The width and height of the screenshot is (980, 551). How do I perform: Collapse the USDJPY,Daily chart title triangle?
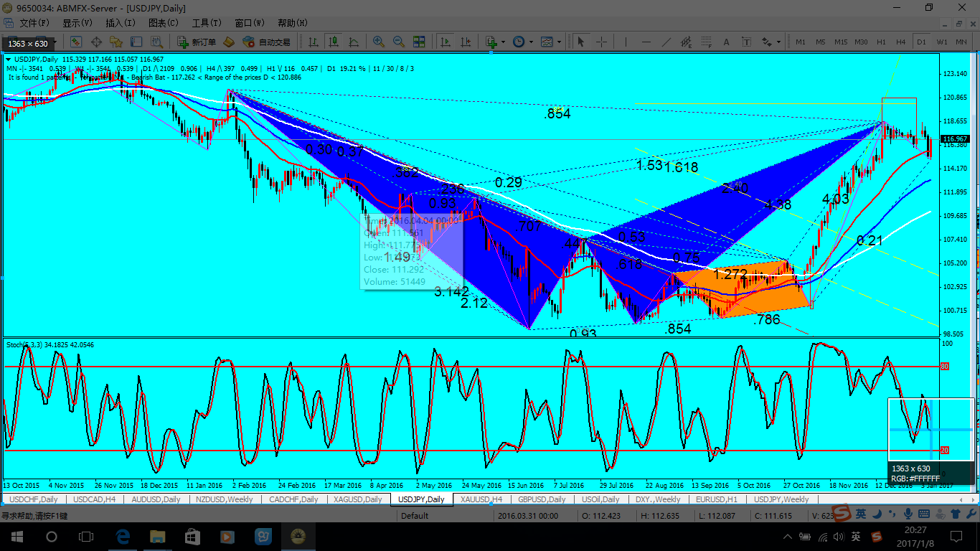(9, 59)
